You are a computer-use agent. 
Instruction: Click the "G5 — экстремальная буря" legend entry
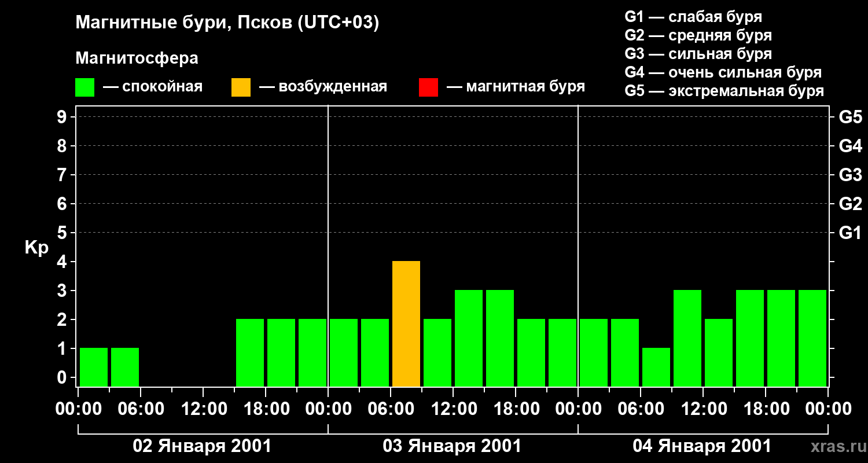point(724,91)
